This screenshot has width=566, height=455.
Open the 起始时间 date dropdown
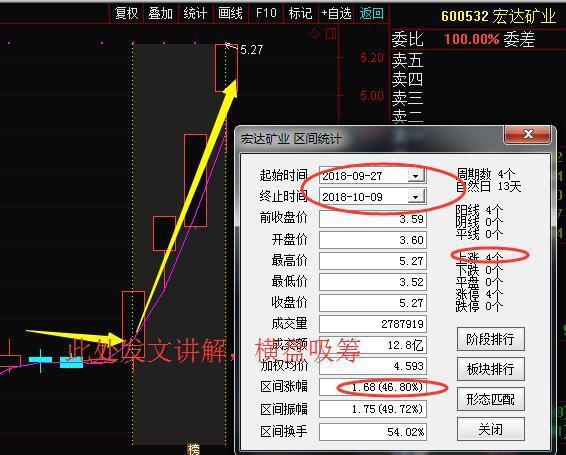(x=416, y=176)
